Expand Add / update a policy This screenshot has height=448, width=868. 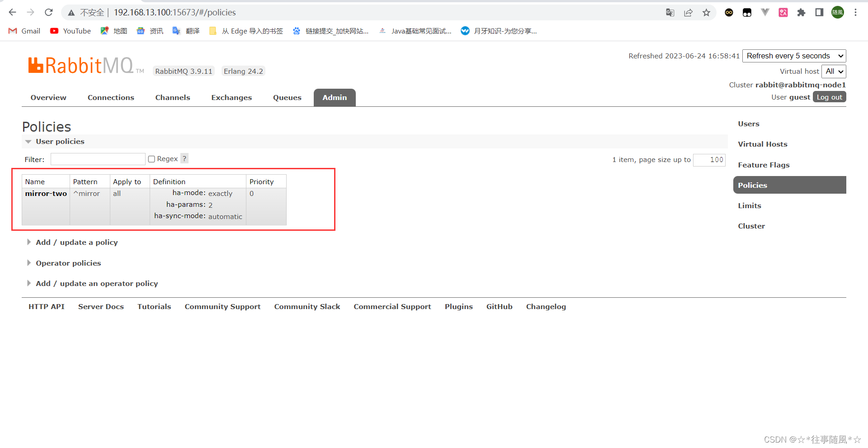(x=77, y=242)
